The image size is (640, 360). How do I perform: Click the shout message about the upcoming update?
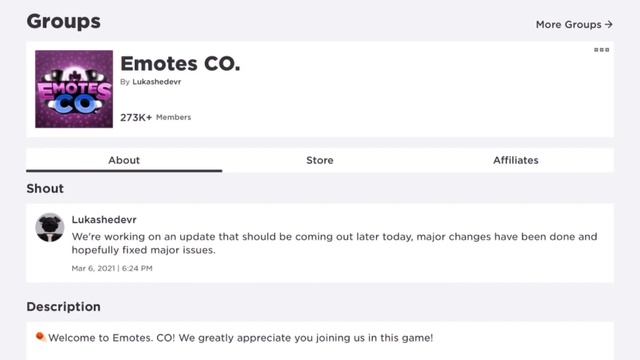pos(334,243)
